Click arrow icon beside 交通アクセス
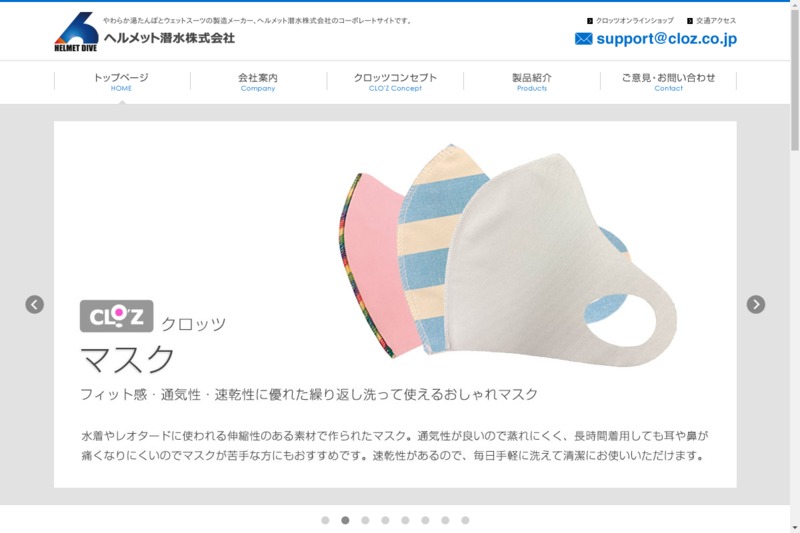 (x=690, y=21)
